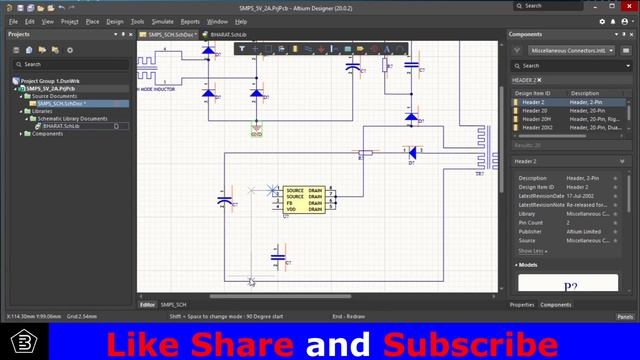Expand the Components folder in project tree
Viewport: 640px width, 360px height.
point(21,134)
